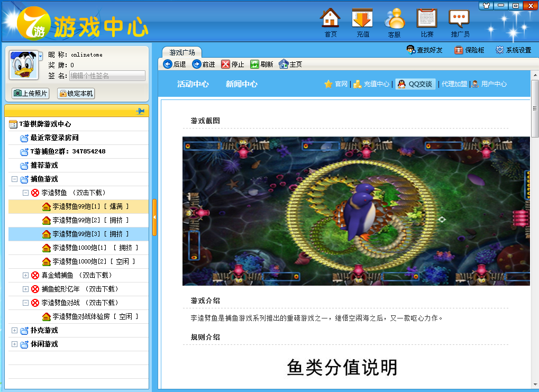The height and width of the screenshot is (392, 539).
Task: Open the 活动中心 tab
Action: click(193, 84)
